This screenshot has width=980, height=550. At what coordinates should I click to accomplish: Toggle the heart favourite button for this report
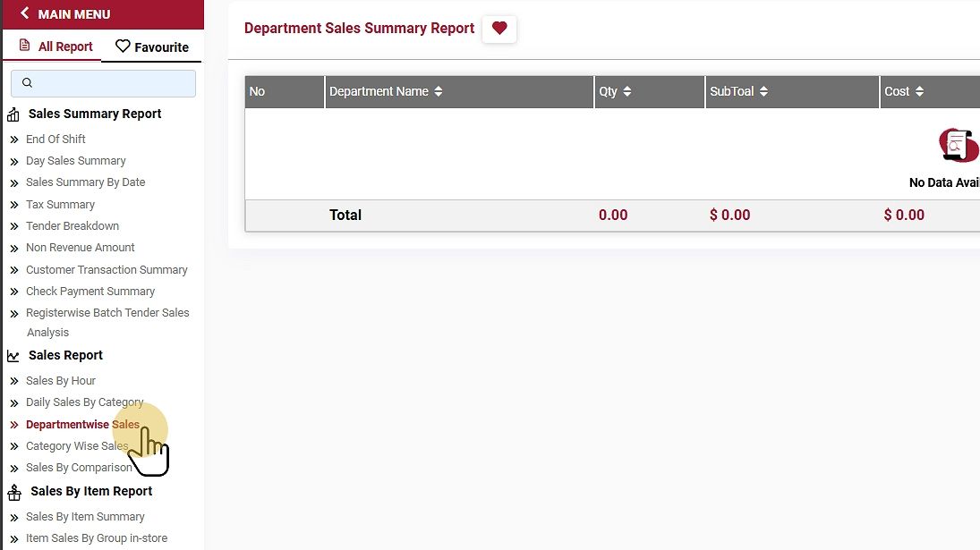pyautogui.click(x=499, y=29)
